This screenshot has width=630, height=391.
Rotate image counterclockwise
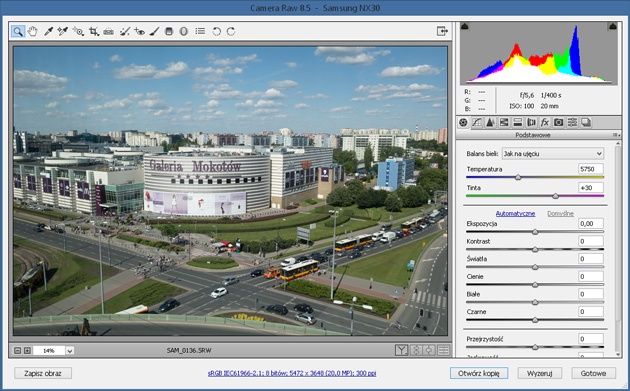(216, 31)
